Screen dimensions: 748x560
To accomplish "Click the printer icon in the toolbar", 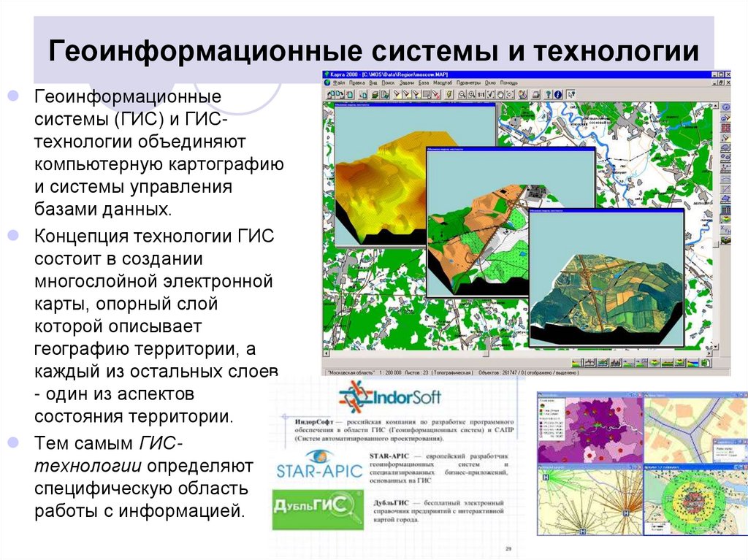I will (535, 94).
